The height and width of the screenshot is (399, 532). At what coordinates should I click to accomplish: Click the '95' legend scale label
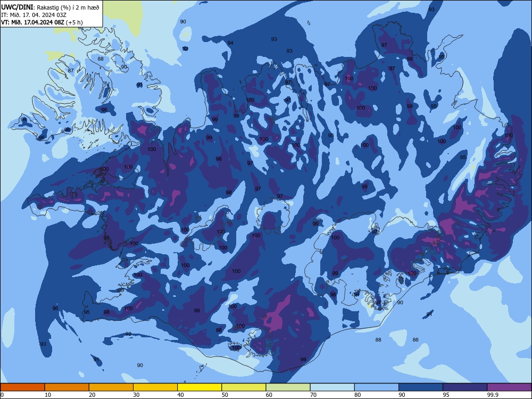446,395
